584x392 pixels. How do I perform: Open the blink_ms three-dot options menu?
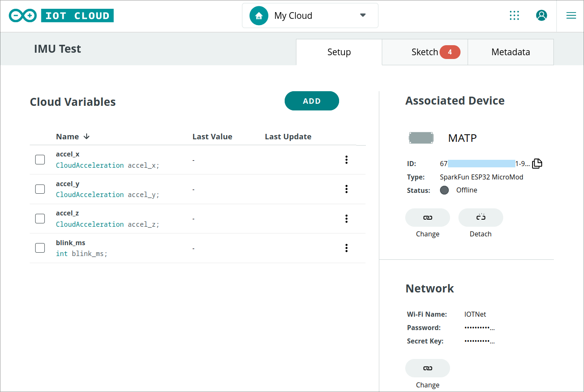click(x=347, y=248)
